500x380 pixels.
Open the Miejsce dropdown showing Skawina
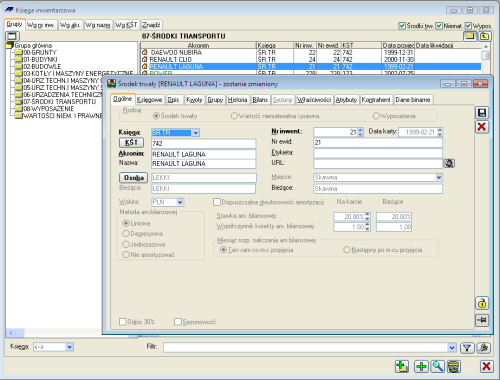439,177
